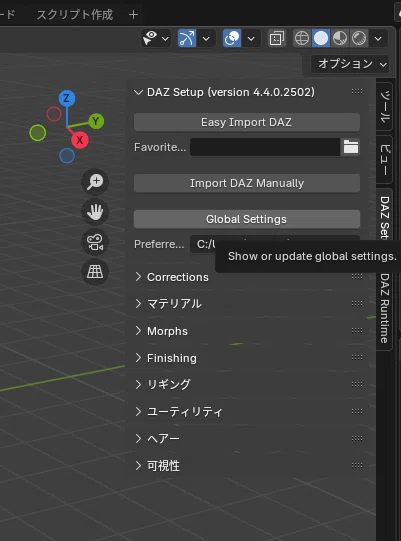This screenshot has height=541, width=401.
Task: Open the DAZ Runtime sidebar tab
Action: [x=384, y=309]
